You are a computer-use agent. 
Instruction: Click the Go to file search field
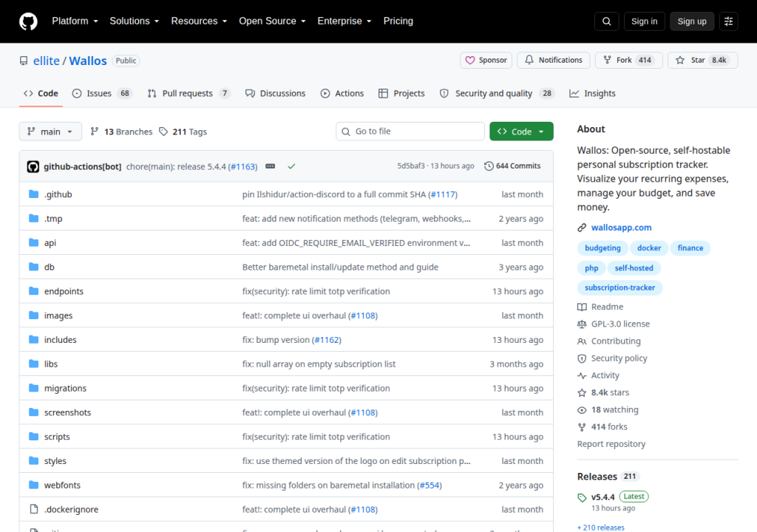pos(410,132)
